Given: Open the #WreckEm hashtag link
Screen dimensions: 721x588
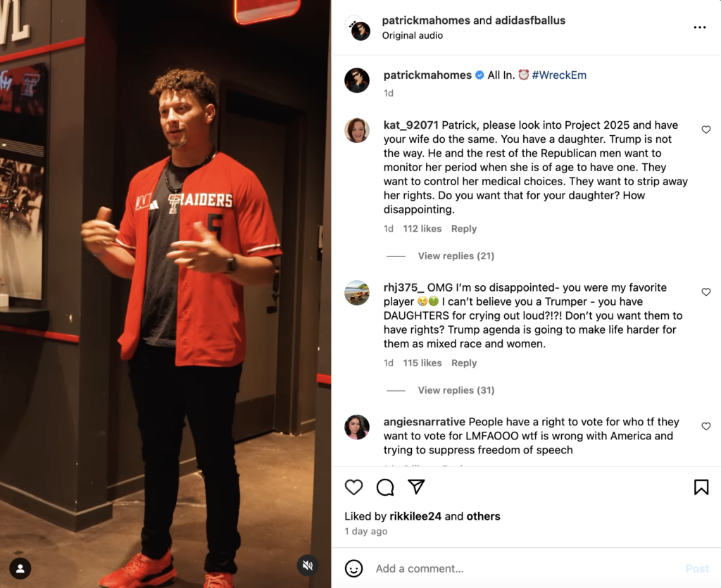Looking at the screenshot, I should (558, 75).
